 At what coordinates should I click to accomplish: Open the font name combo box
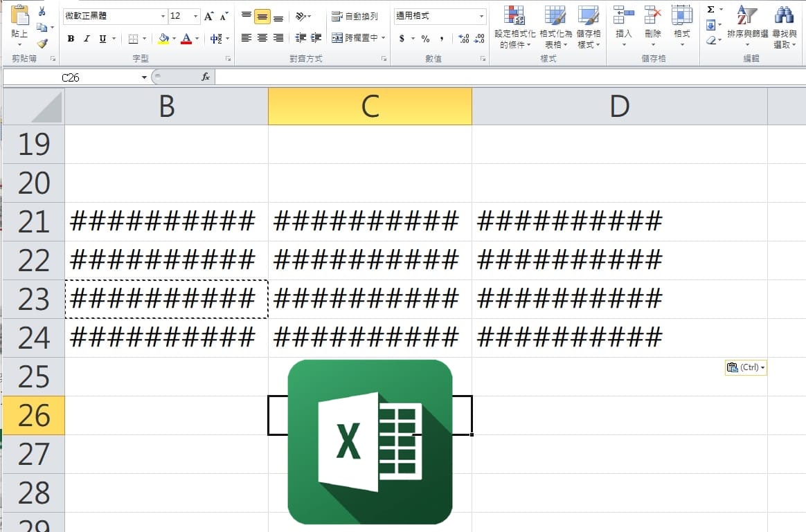115,16
